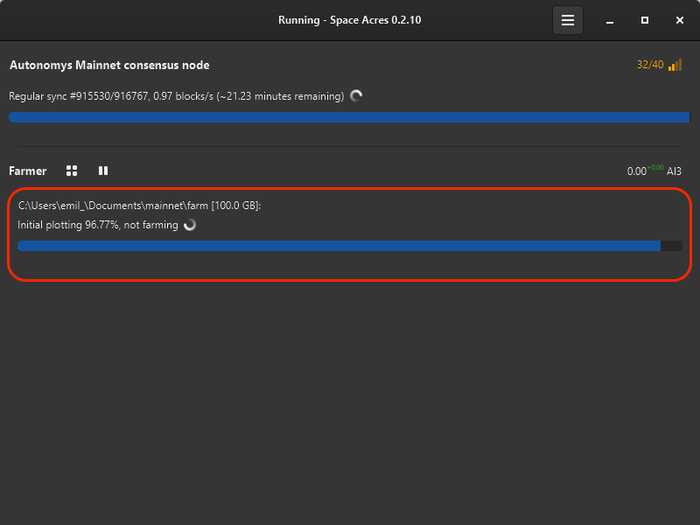Click the 32/40 peer count indicator

(649, 65)
